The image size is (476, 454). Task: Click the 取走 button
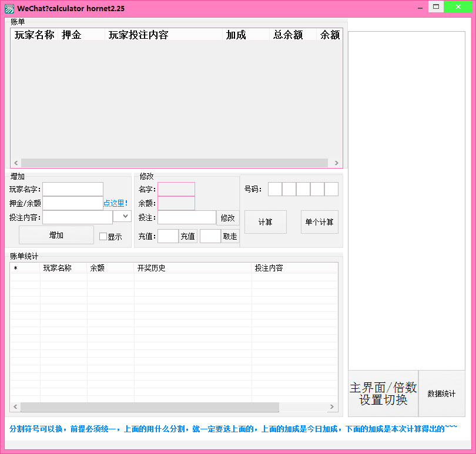(230, 236)
